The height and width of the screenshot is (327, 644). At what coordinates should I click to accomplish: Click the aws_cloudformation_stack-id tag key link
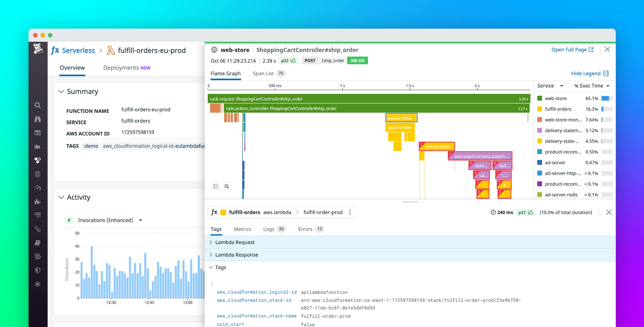point(254,300)
